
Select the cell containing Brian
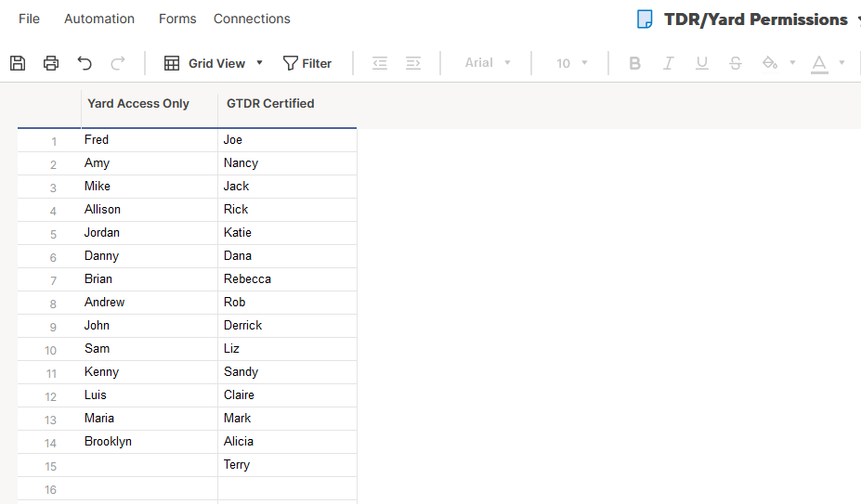tap(150, 279)
